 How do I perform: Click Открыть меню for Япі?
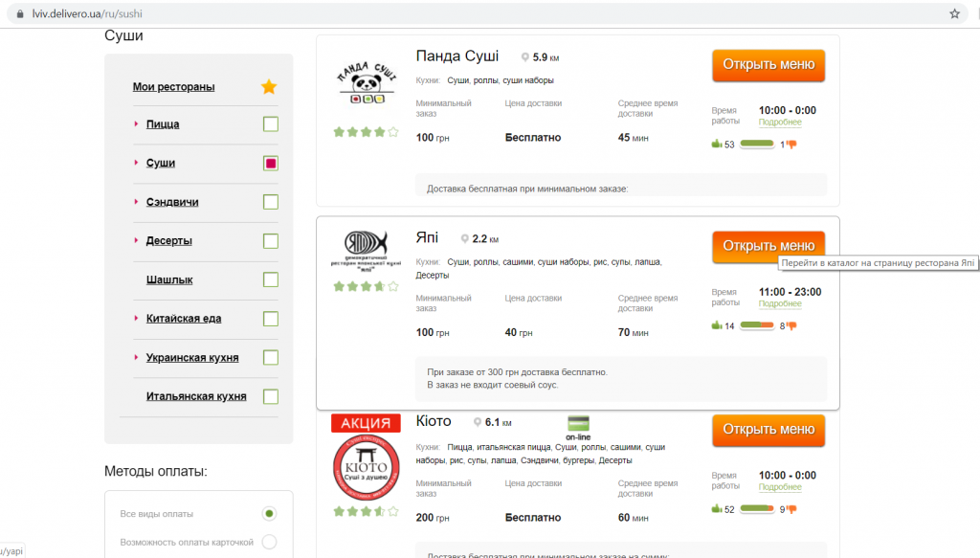[768, 246]
